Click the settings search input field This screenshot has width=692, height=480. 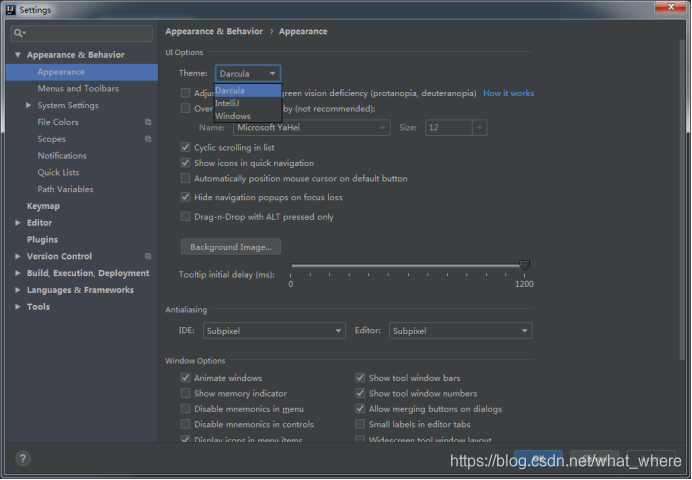[x=82, y=33]
